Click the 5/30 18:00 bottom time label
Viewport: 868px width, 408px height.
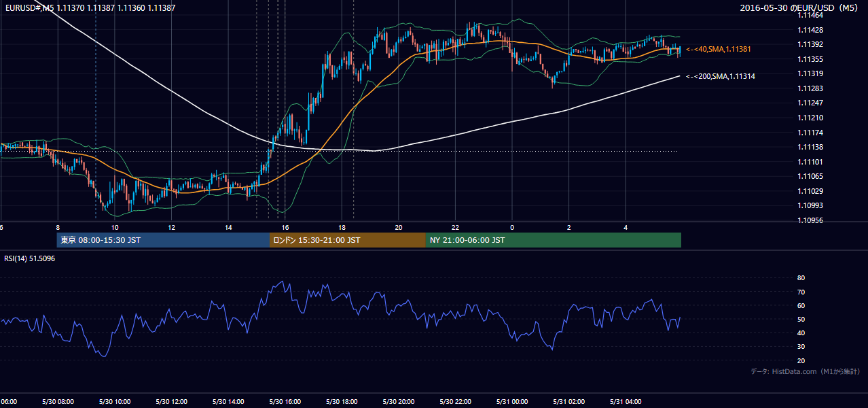[342, 402]
